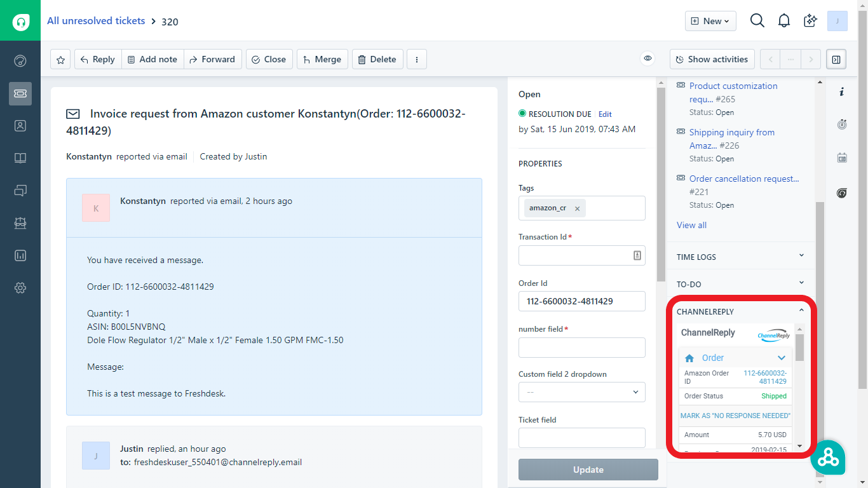Click the Transaction Id input field

click(x=582, y=255)
